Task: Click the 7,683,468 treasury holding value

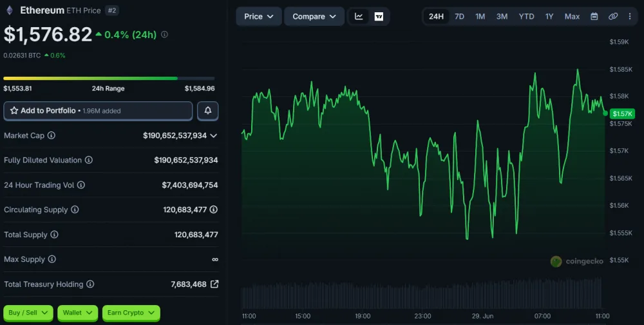Action: point(189,284)
